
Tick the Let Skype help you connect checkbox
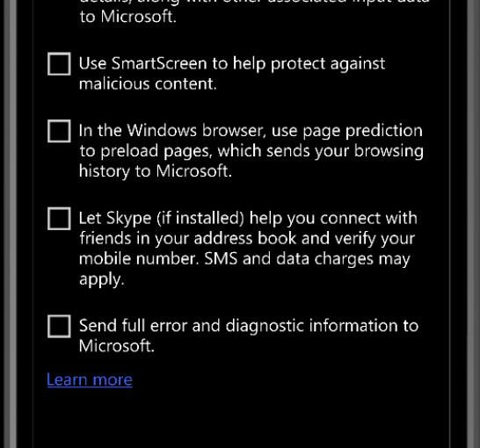tap(59, 219)
